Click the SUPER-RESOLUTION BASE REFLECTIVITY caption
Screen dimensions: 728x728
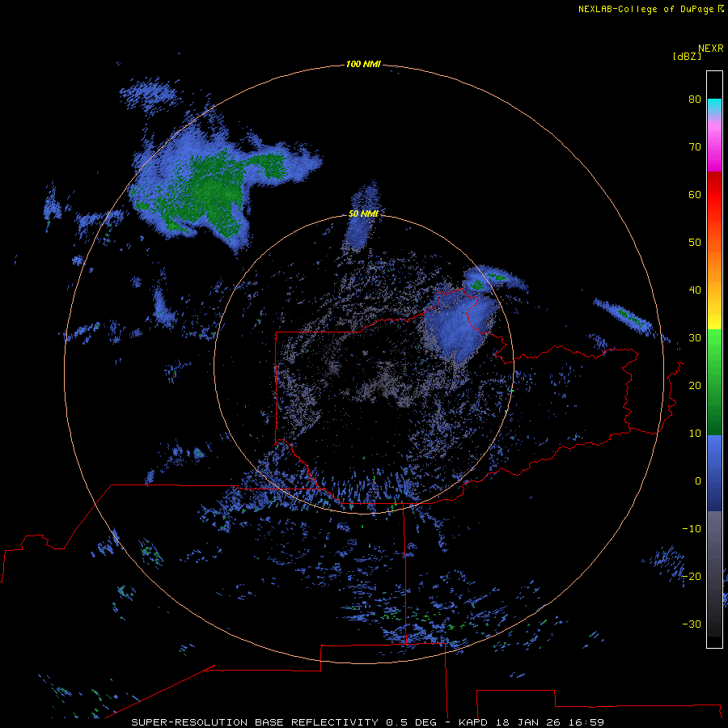[368, 722]
